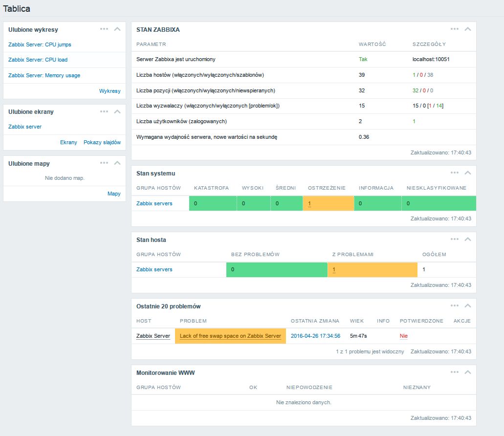Click the Nie znaleziono danych. message

point(304,403)
